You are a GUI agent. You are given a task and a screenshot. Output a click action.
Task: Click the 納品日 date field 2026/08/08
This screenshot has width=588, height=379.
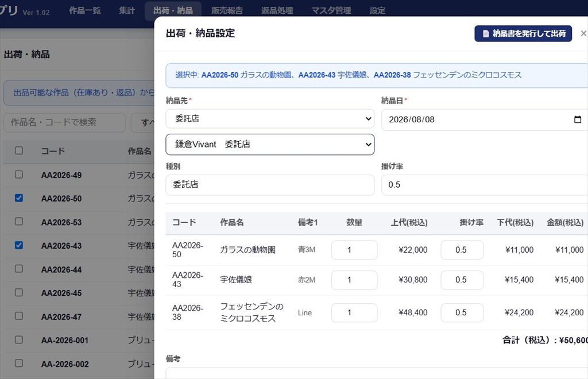[485, 119]
